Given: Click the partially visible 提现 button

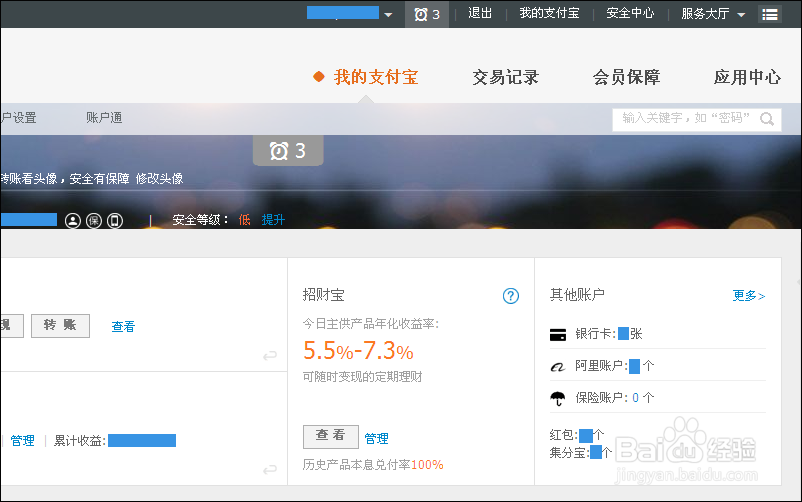Looking at the screenshot, I should 12,326.
